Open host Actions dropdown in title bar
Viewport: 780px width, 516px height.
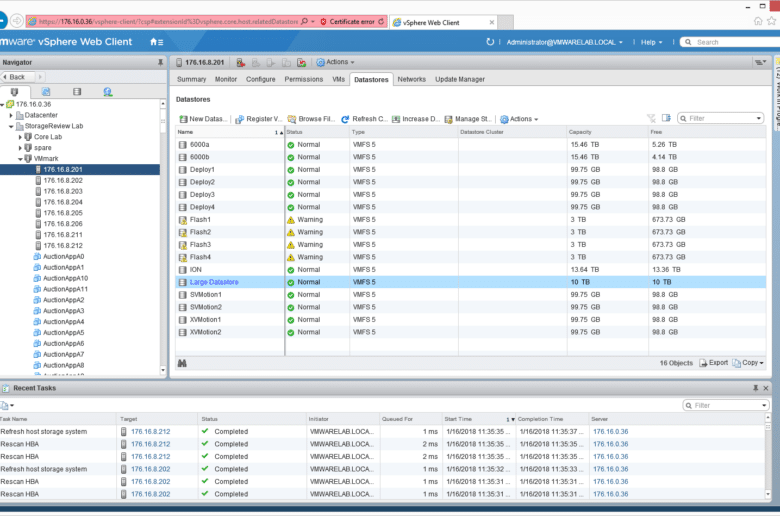tap(336, 62)
